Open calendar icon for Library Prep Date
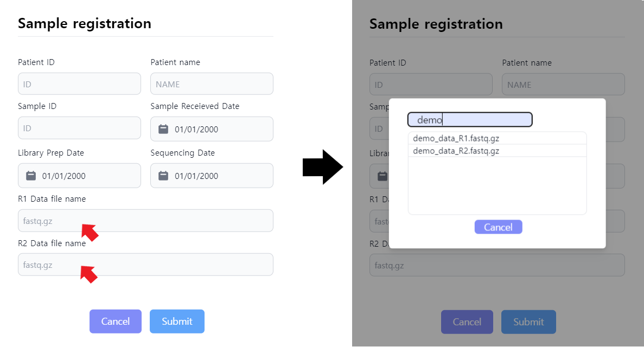The height and width of the screenshot is (347, 644). pos(31,176)
